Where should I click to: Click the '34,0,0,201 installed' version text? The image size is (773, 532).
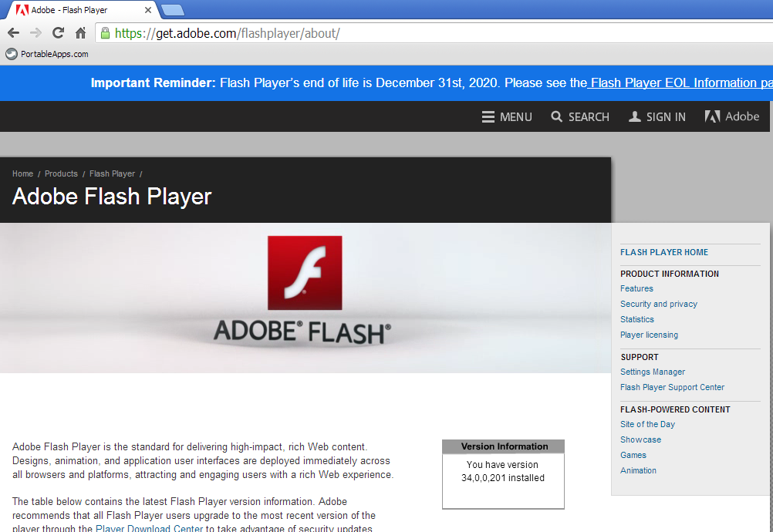[x=503, y=478]
